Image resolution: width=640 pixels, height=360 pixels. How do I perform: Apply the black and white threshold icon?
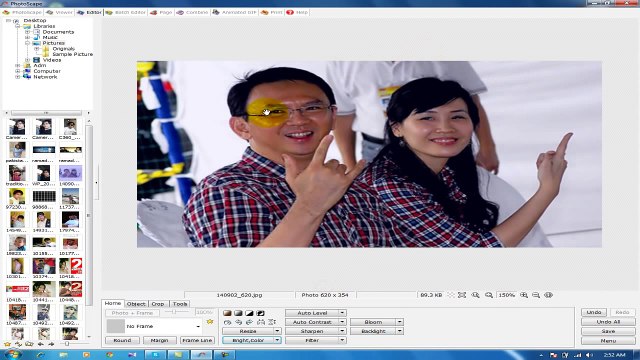[249, 313]
